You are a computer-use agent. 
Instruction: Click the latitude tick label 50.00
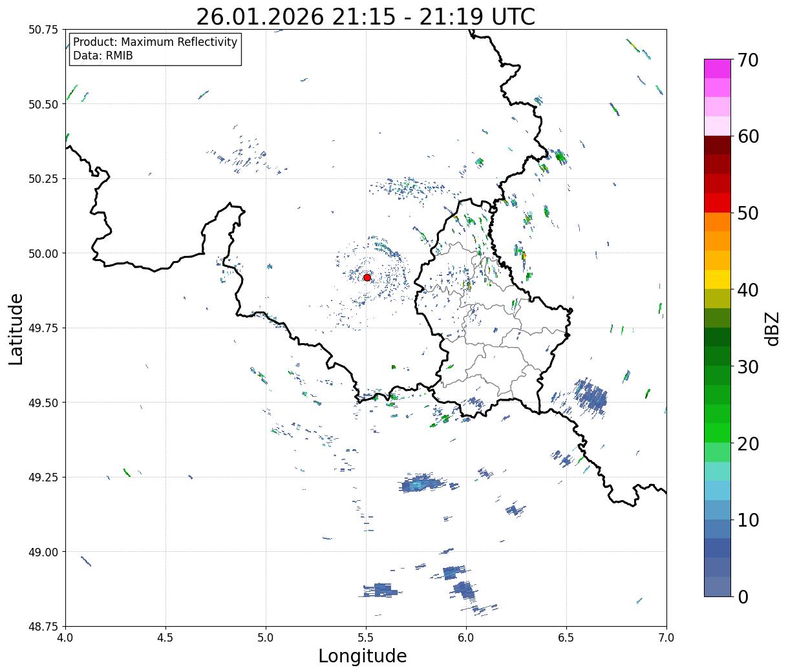[43, 253]
